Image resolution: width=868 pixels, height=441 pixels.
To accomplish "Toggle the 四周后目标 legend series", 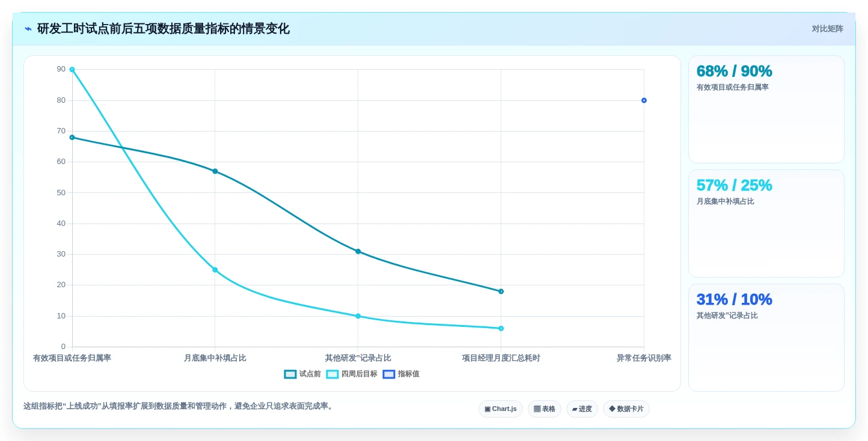I will [x=352, y=374].
